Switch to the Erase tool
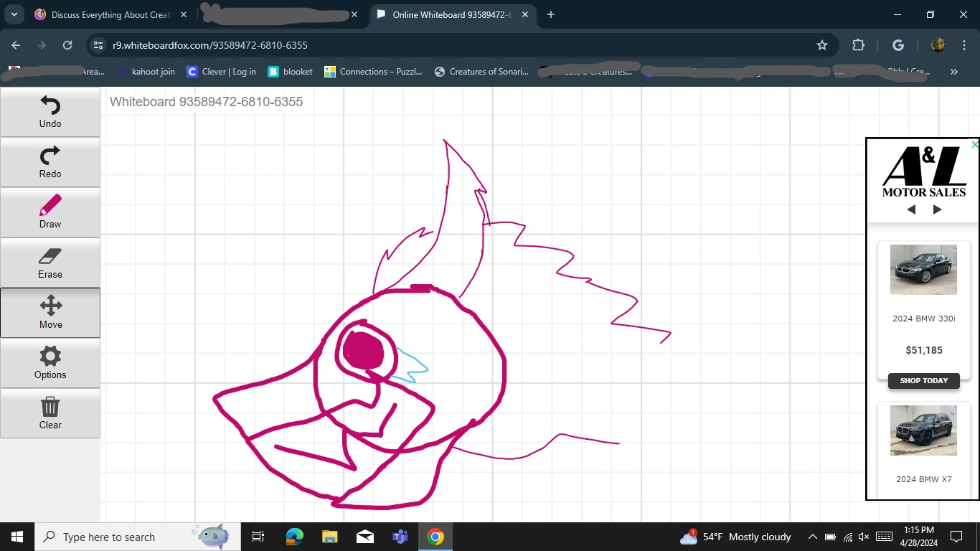The height and width of the screenshot is (551, 980). click(x=50, y=263)
